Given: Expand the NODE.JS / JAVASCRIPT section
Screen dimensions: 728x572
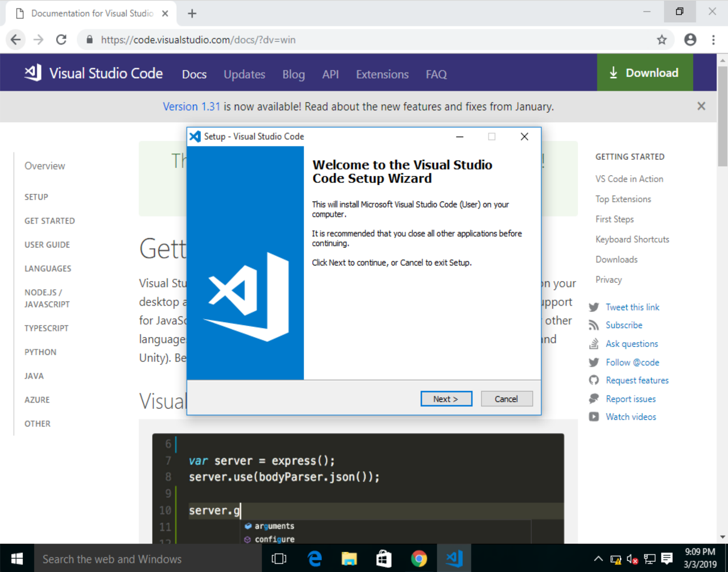Looking at the screenshot, I should tap(47, 298).
